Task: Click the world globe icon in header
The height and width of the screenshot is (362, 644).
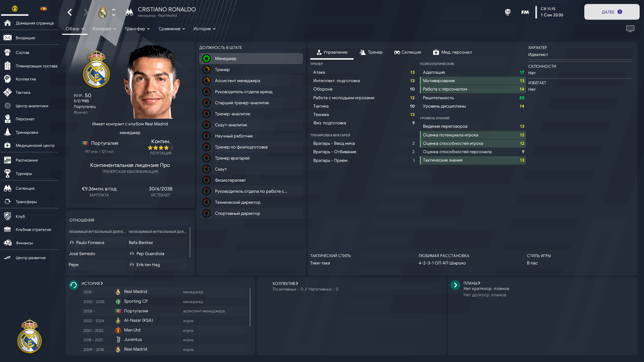Action: tap(508, 12)
